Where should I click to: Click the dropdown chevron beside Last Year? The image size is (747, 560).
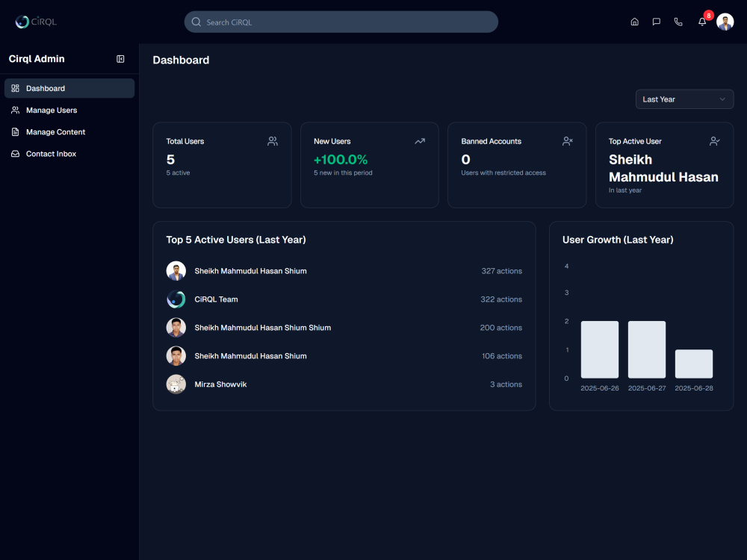[x=722, y=99]
